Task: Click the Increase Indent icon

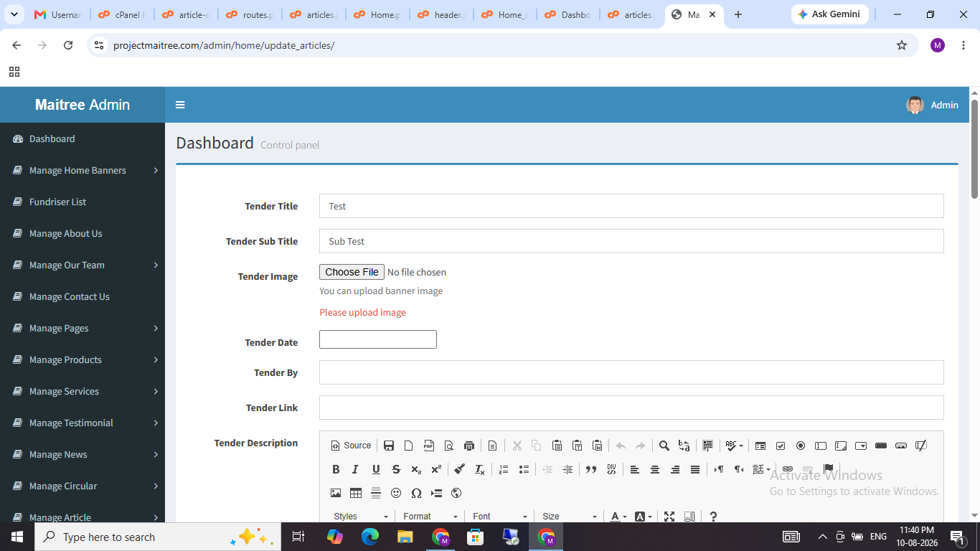Action: [x=567, y=469]
